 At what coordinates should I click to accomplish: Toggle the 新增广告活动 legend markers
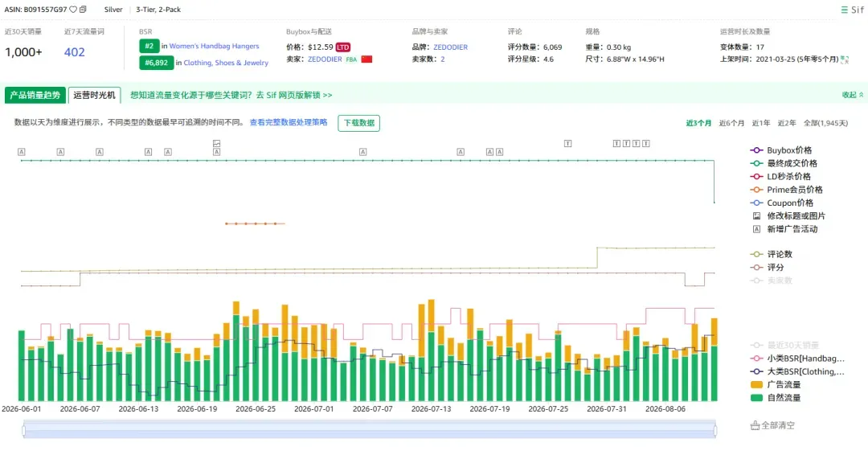785,229
